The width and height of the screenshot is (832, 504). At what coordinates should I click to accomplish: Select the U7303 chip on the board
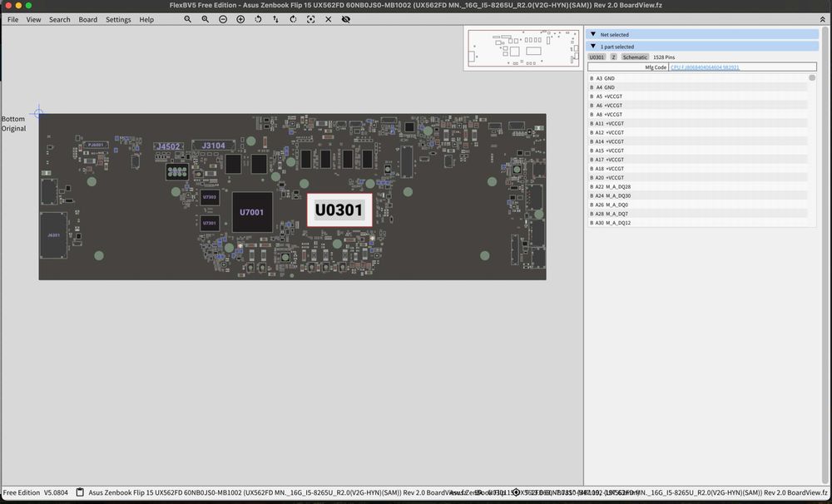[x=210, y=197]
